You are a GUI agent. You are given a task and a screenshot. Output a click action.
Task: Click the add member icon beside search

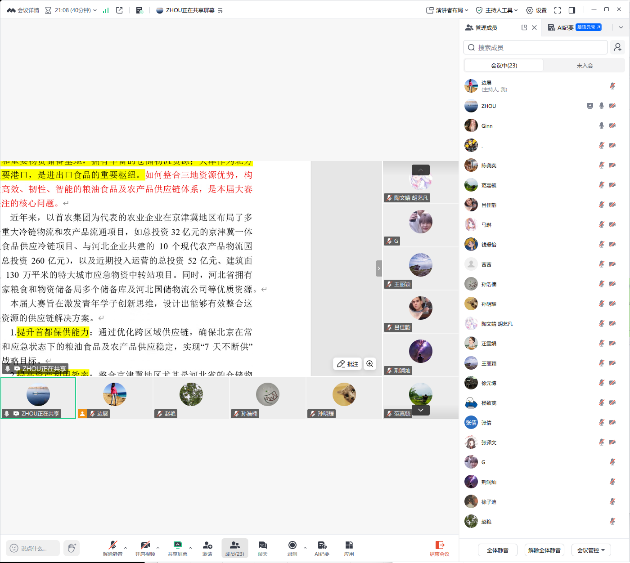tap(616, 47)
